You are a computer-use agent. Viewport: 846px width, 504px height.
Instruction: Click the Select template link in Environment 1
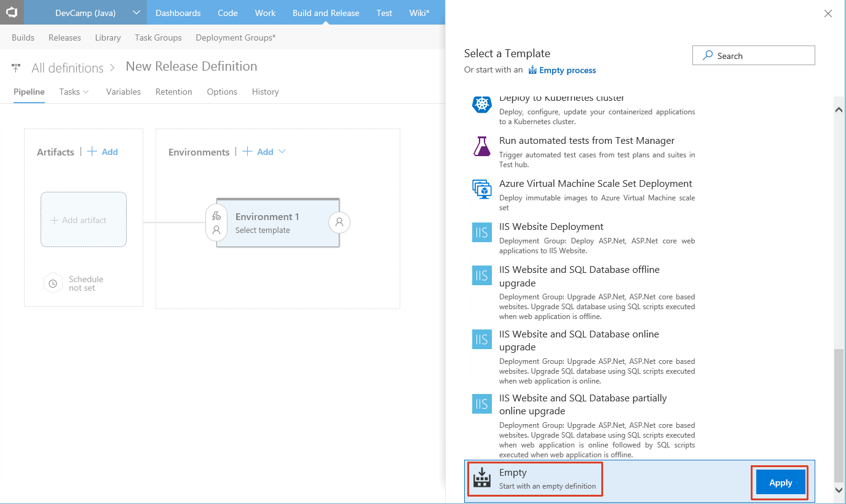click(x=263, y=230)
